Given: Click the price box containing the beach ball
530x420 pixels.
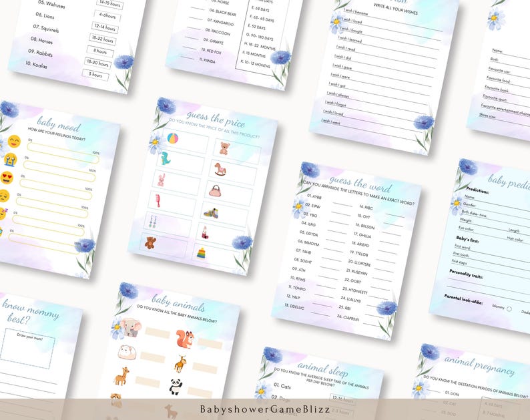Looking at the screenshot, I should pyautogui.click(x=185, y=141).
